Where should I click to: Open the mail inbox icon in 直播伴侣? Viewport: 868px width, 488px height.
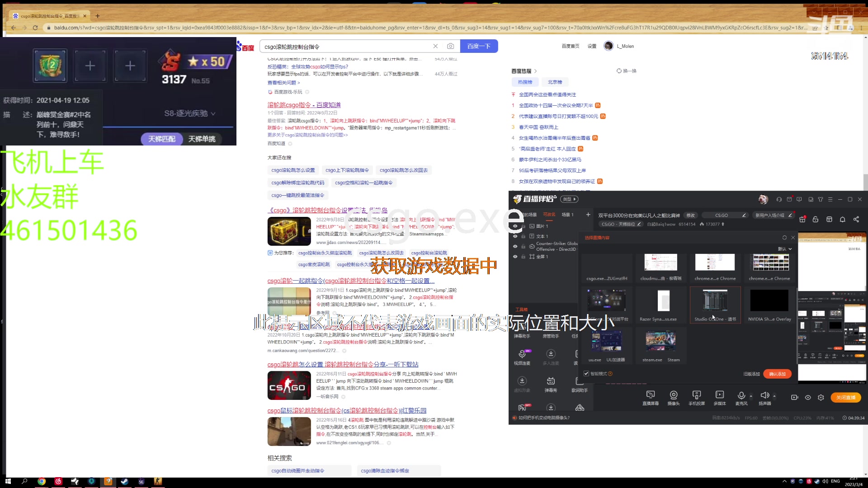pos(789,199)
